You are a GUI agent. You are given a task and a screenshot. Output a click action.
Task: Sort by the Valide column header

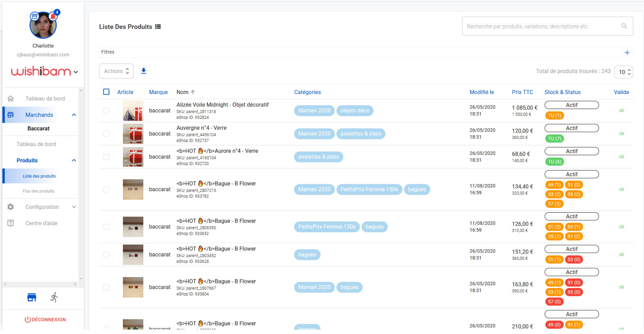click(621, 92)
